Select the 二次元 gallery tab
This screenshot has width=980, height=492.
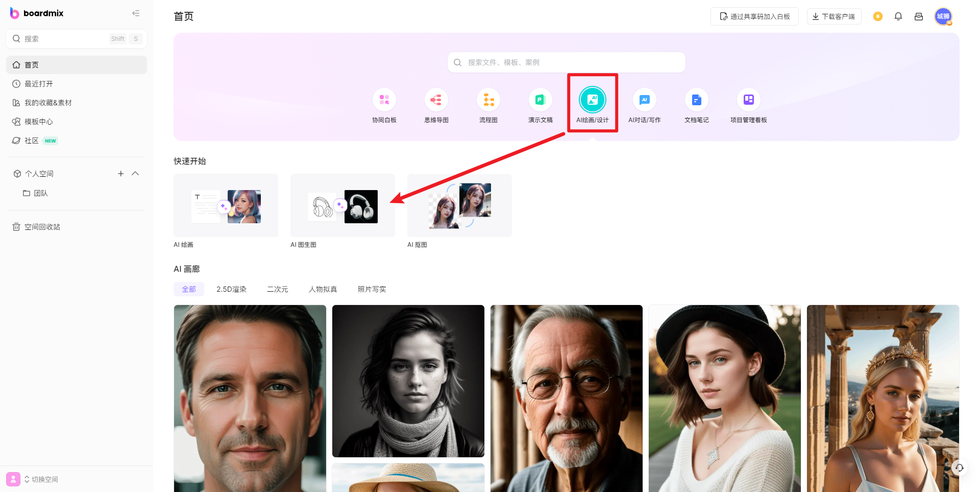278,289
